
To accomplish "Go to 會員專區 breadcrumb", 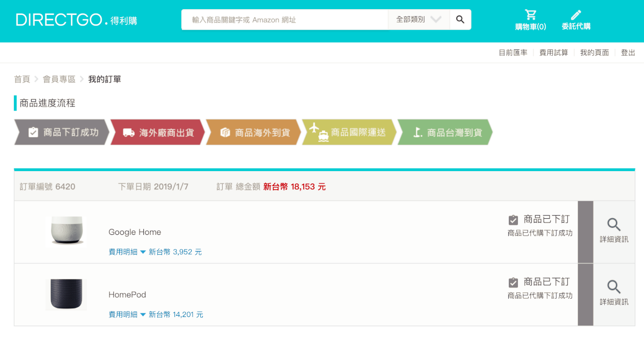I will coord(59,79).
